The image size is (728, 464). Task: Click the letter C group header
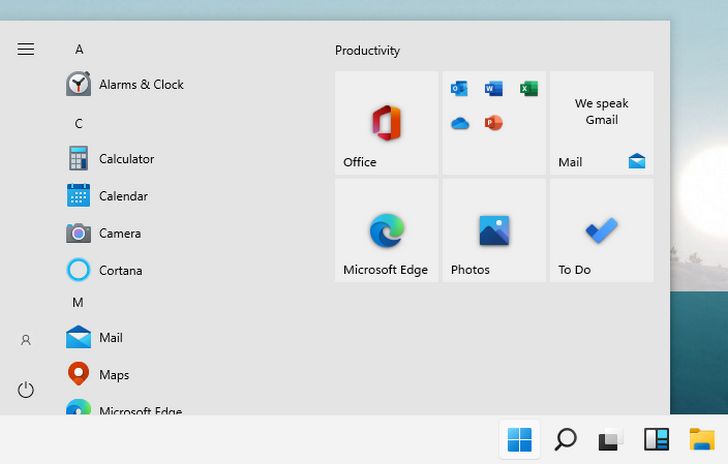click(79, 124)
